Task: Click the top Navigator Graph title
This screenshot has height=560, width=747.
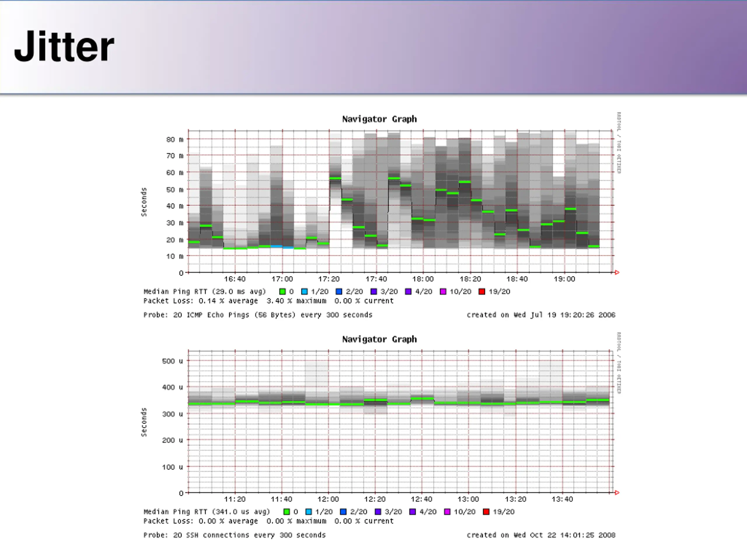Action: tap(379, 119)
